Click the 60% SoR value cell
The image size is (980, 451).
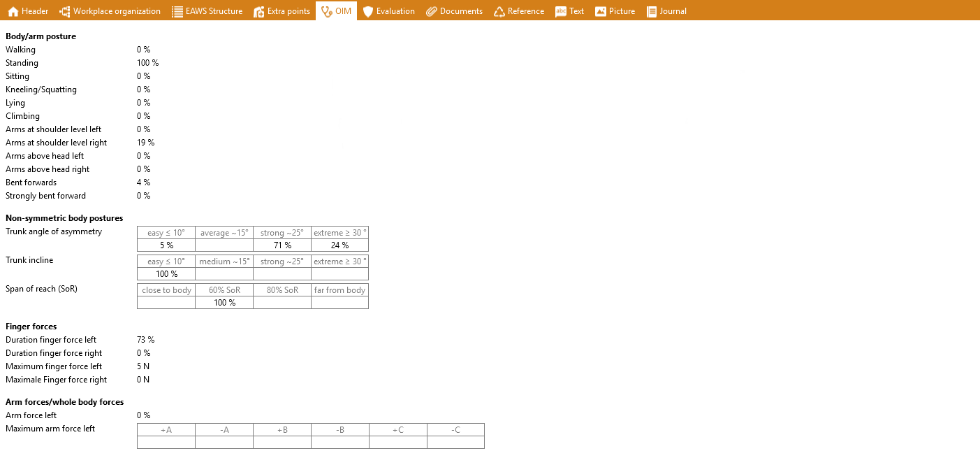click(224, 303)
